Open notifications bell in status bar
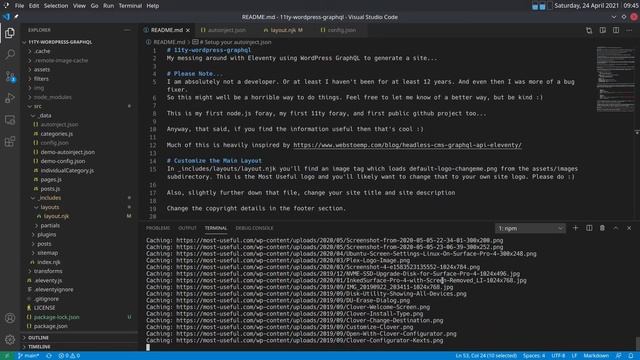 coord(631,356)
